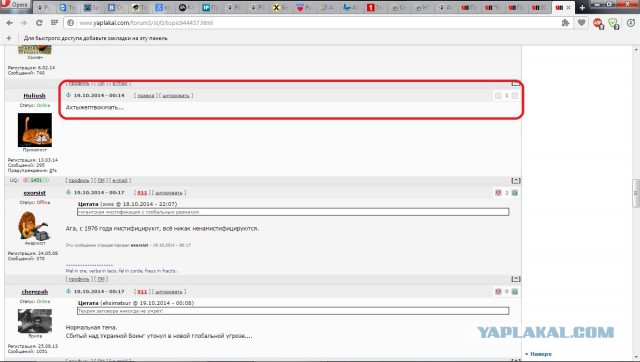The width and height of the screenshot is (640, 362).
Task: Reload the yaplakal page
Action: click(39, 23)
